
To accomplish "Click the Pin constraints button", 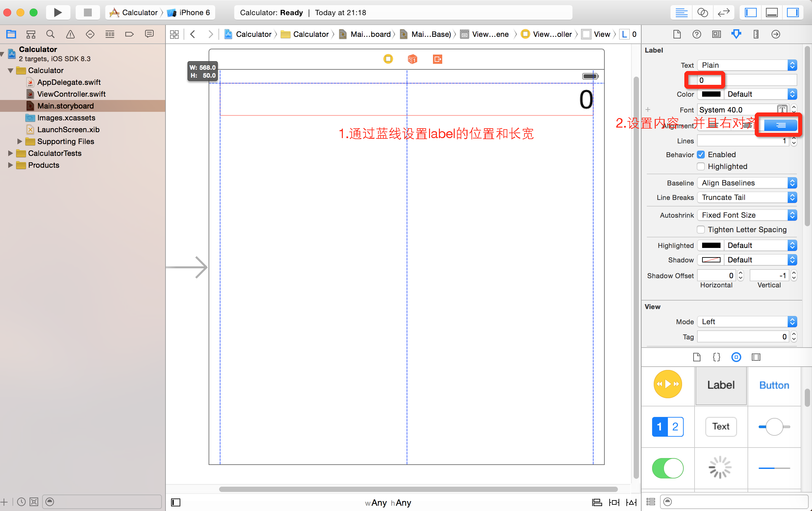I will point(614,502).
